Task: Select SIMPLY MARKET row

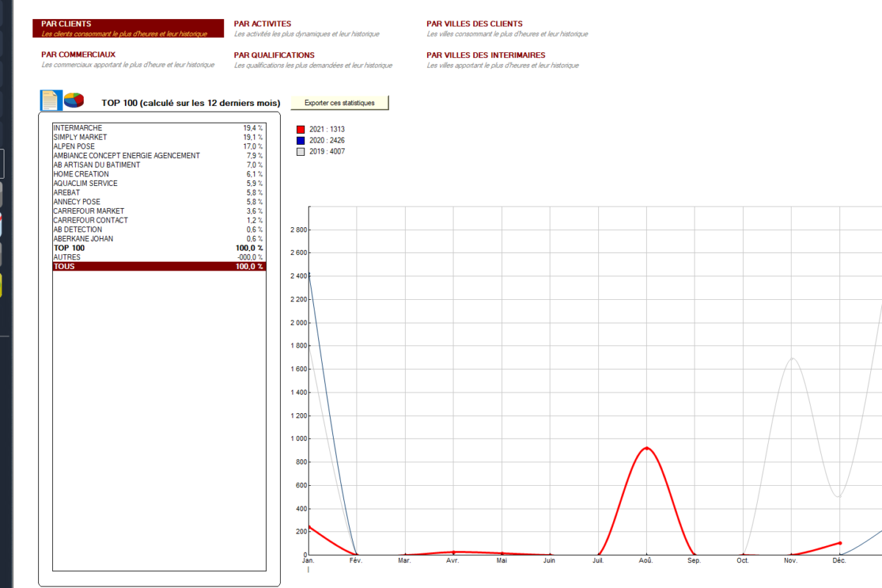Action: [80, 137]
